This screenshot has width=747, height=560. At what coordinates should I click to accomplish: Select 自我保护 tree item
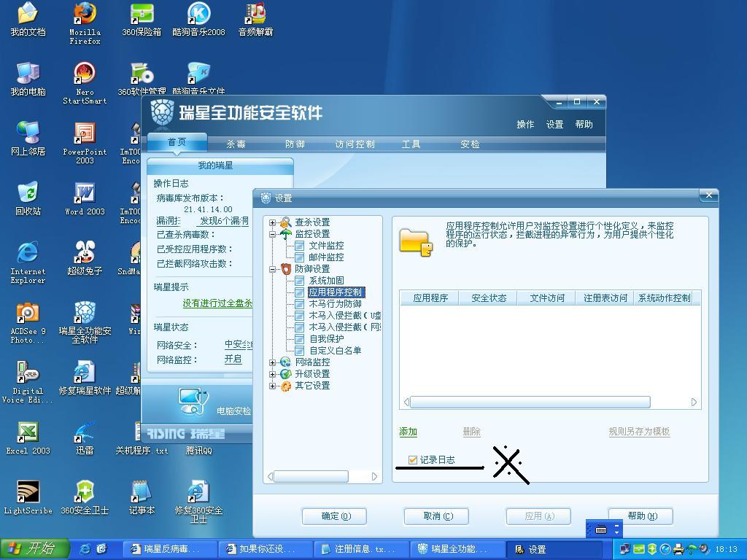click(x=326, y=338)
